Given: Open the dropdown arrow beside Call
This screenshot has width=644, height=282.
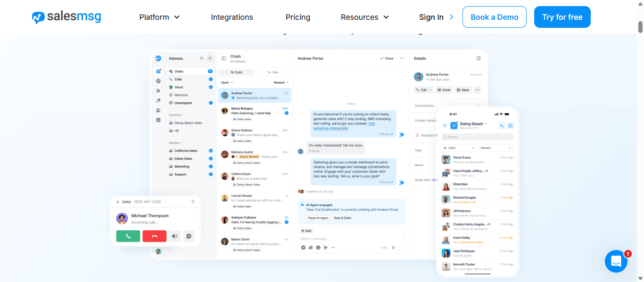Looking at the screenshot, I should coord(431,90).
